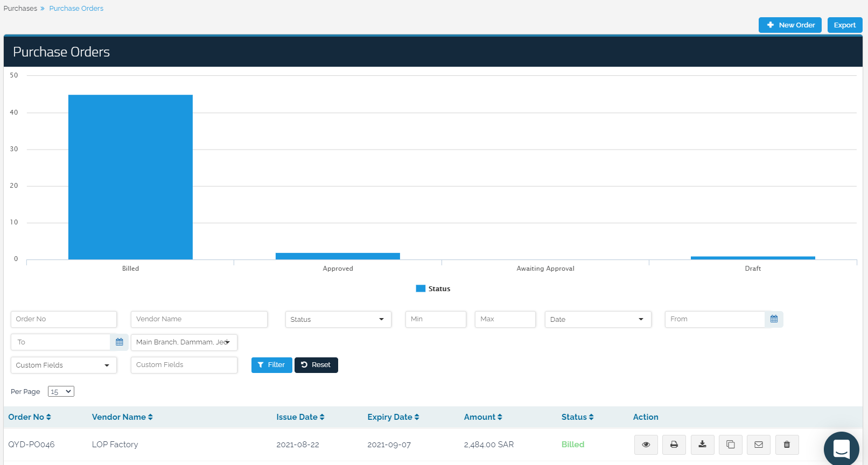The image size is (868, 465).
Task: Sort the table by Amount column
Action: pos(482,417)
